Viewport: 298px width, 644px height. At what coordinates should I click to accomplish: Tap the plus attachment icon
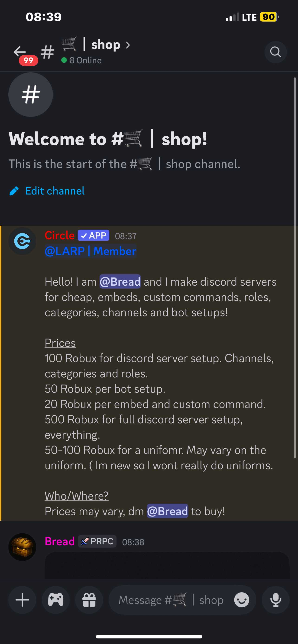pos(22,600)
